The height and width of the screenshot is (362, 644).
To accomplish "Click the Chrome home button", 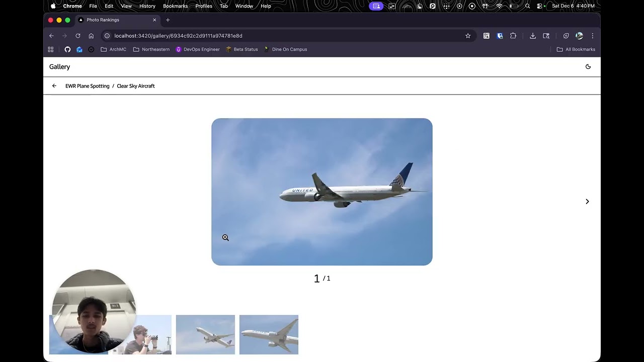I will coord(91,36).
